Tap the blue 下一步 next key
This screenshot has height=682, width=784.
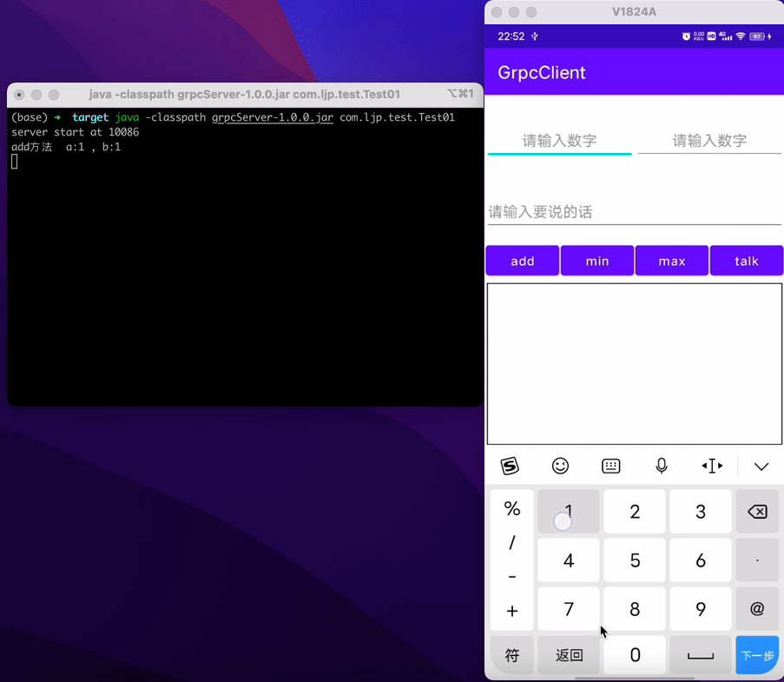[757, 654]
